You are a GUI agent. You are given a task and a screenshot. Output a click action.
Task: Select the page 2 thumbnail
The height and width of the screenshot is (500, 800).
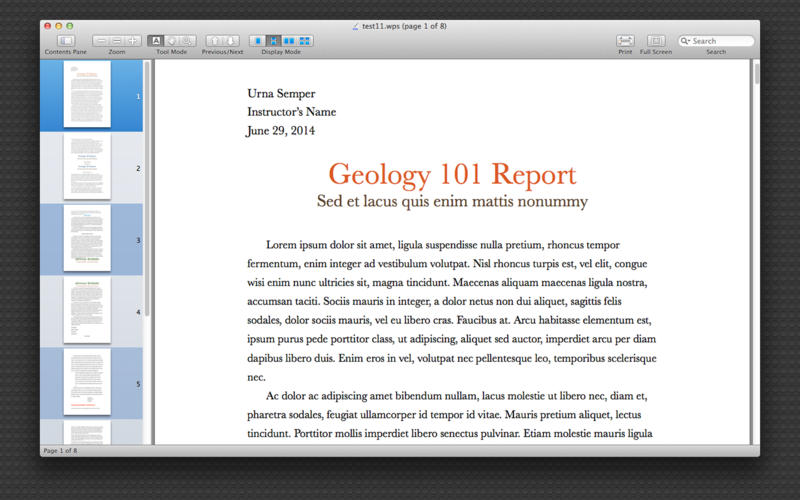tap(87, 167)
